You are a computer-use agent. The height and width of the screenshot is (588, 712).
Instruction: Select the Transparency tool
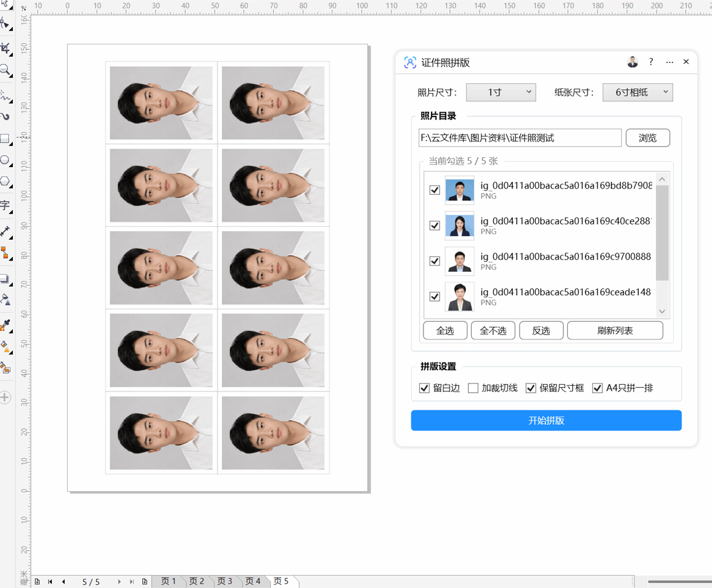(4, 299)
